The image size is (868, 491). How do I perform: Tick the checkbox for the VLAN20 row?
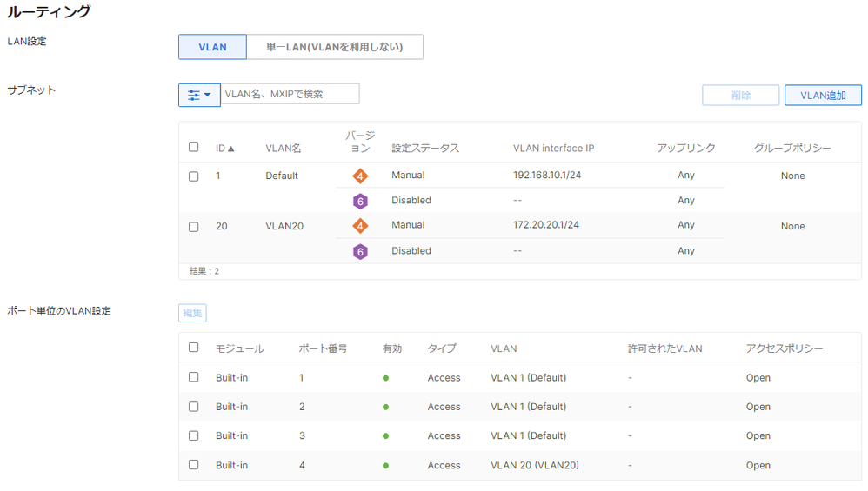[x=194, y=227]
